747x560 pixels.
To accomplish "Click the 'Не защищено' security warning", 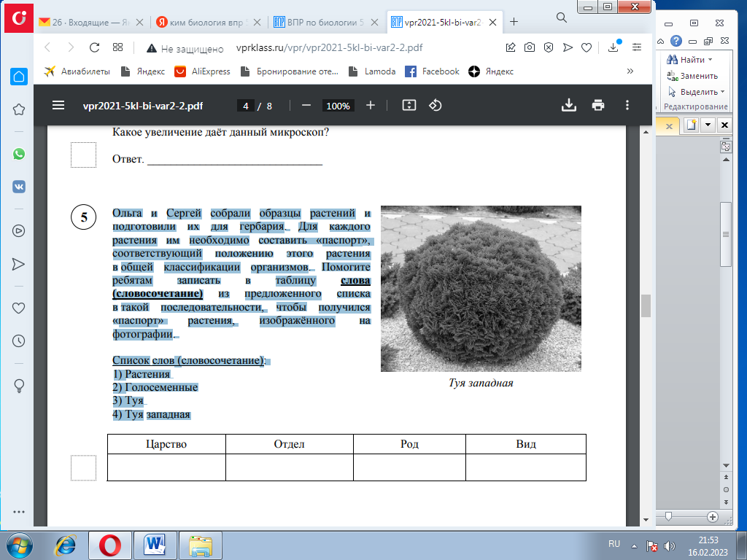I will 185,48.
